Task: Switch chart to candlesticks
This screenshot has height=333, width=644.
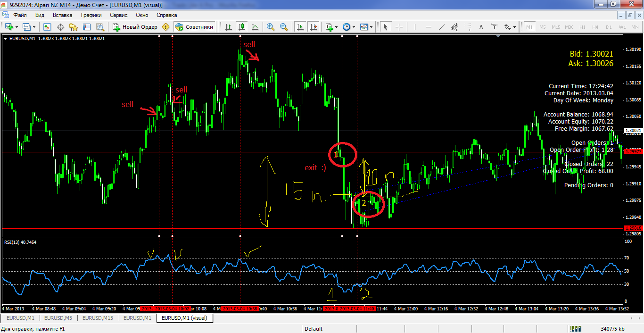Action: click(x=242, y=27)
